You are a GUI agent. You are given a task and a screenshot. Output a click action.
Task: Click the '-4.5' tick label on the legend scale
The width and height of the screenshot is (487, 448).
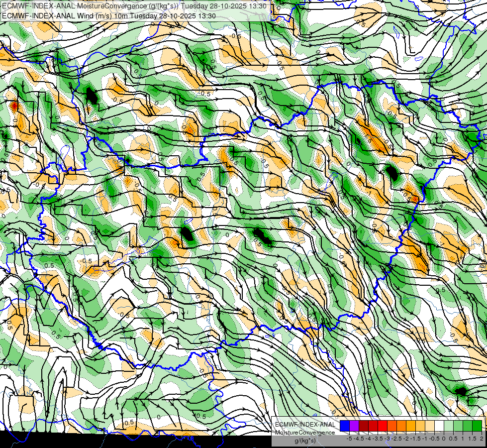[x=359, y=439]
